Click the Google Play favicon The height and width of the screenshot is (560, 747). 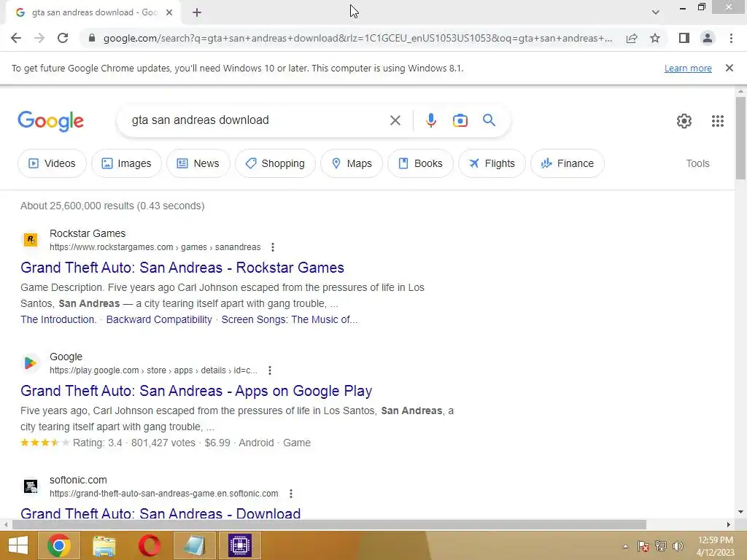click(31, 363)
